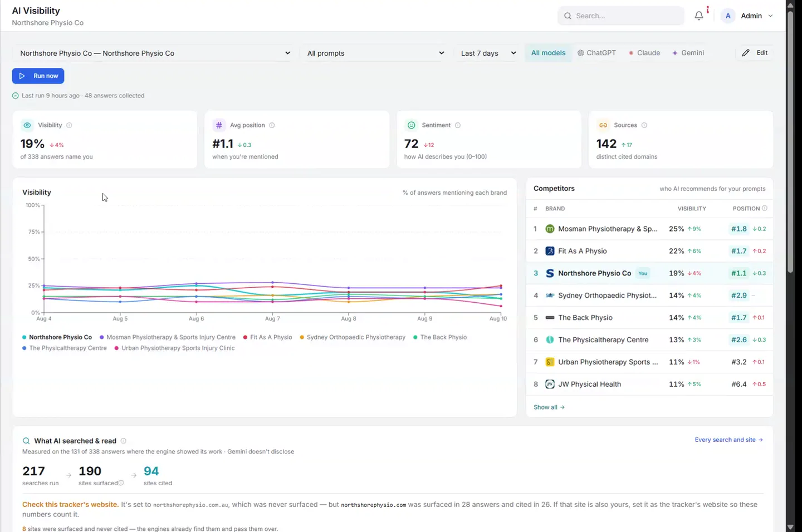Click the last run status check icon
The image size is (802, 532).
point(16,96)
